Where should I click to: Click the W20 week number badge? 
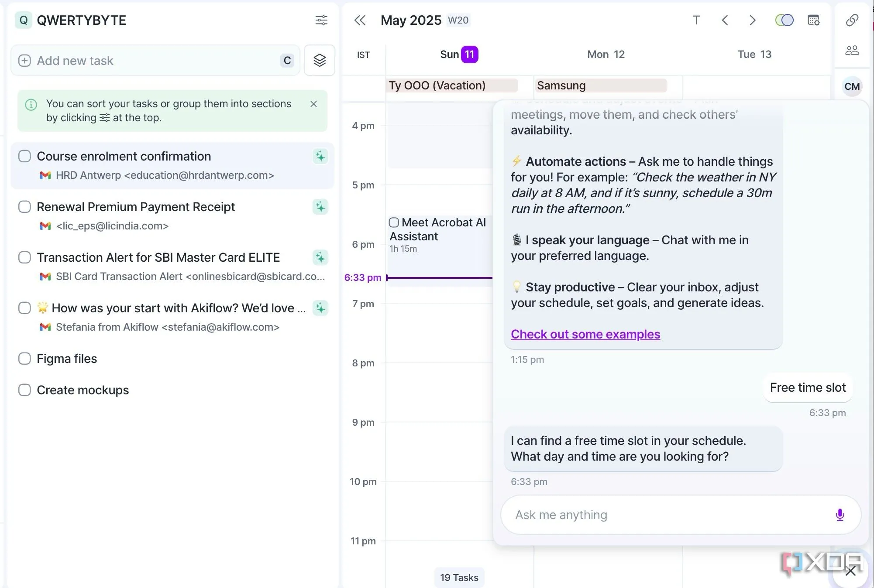(458, 20)
